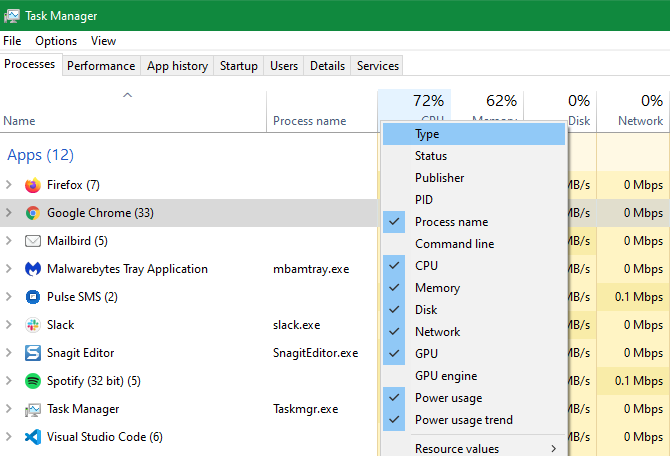The height and width of the screenshot is (456, 670).
Task: Switch to the Performance tab
Action: pyautogui.click(x=101, y=66)
